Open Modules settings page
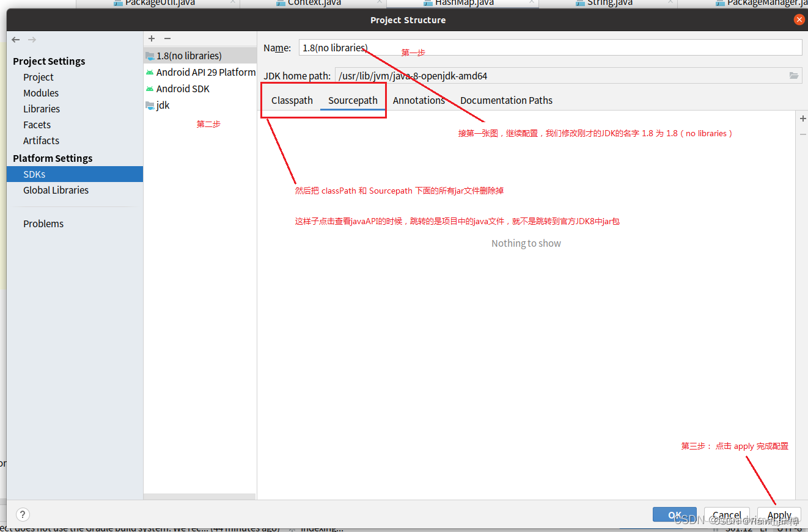 (41, 93)
